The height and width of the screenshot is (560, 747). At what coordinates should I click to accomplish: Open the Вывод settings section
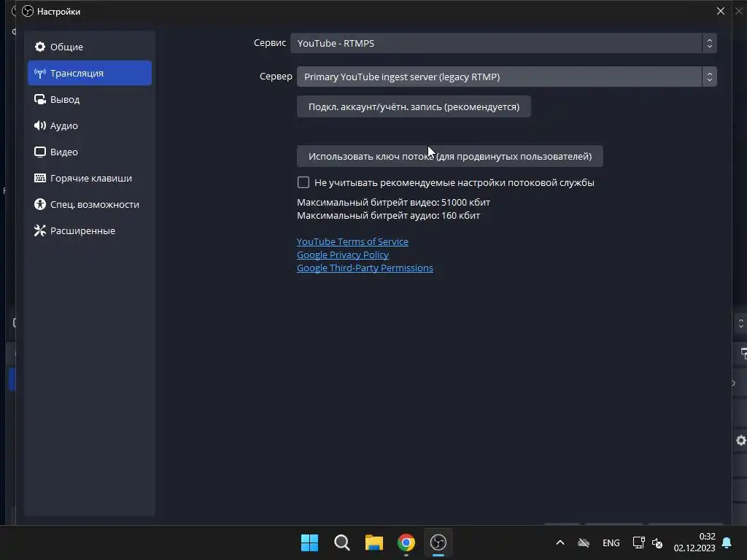click(90, 99)
